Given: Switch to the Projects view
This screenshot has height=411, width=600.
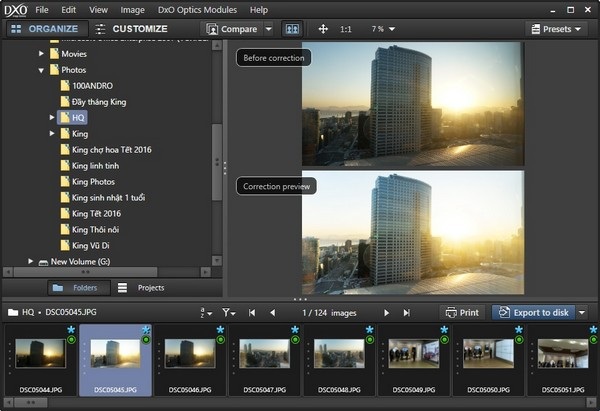Looking at the screenshot, I should 141,288.
